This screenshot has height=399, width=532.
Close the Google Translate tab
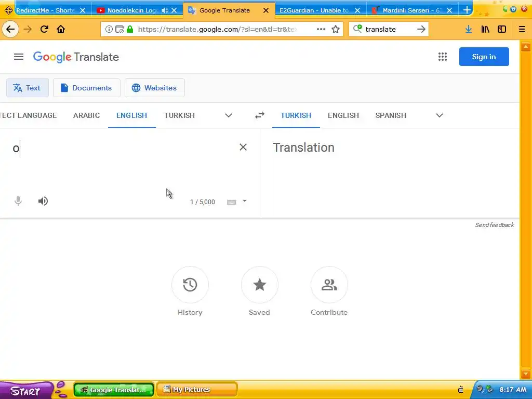click(x=266, y=10)
